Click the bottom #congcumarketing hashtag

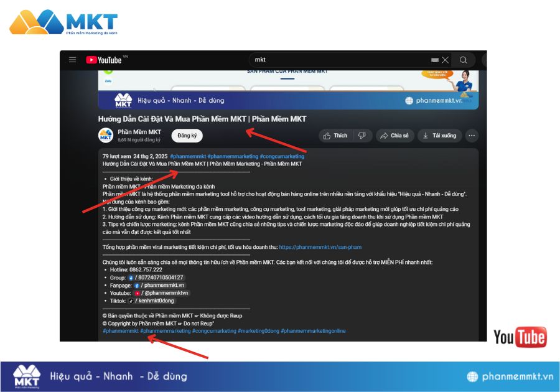pyautogui.click(x=214, y=331)
